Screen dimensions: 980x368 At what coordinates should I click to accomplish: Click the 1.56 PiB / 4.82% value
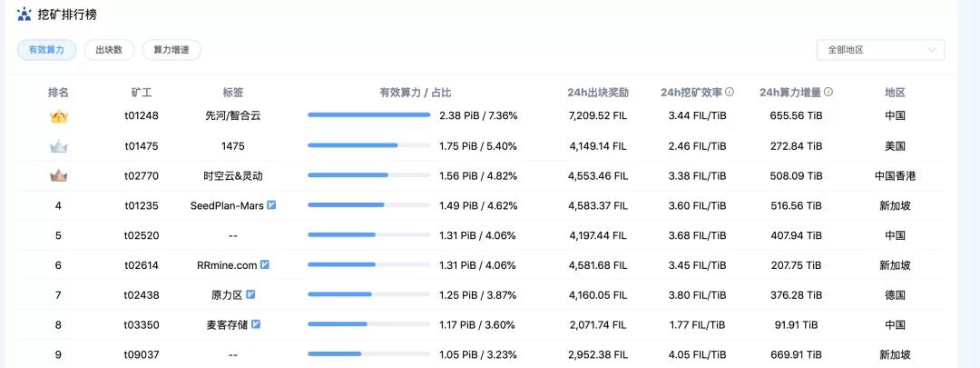pos(478,176)
